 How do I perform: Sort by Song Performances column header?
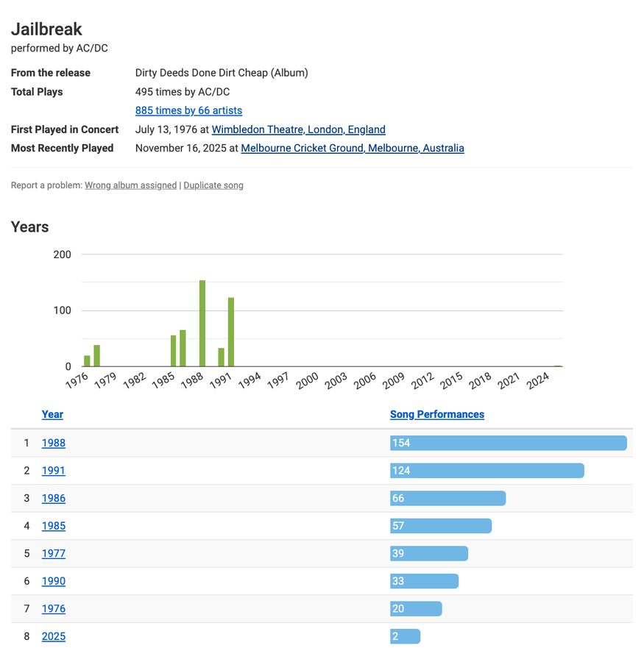coord(436,414)
